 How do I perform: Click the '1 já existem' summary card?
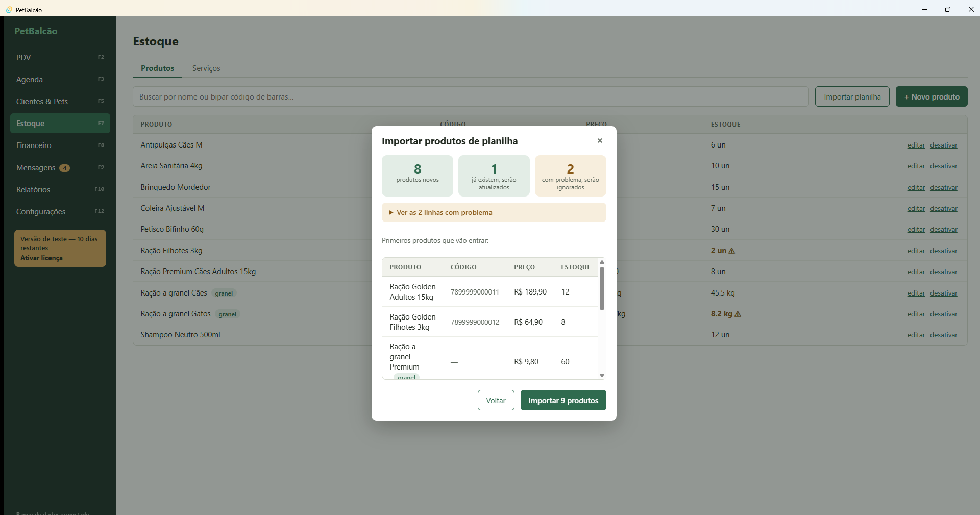click(x=494, y=176)
